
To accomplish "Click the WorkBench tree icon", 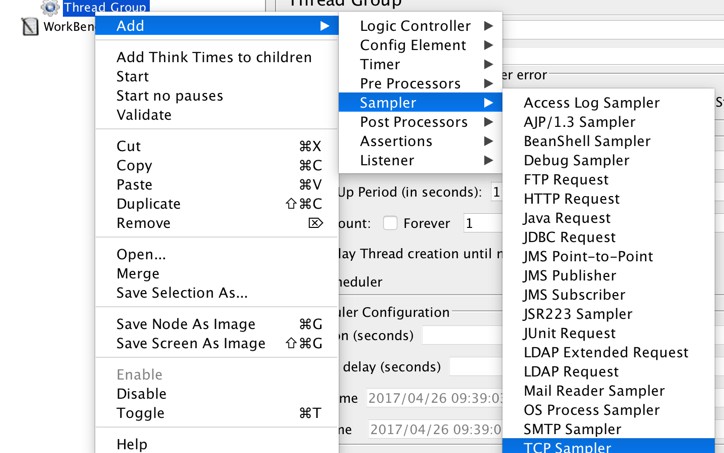I will click(30, 27).
